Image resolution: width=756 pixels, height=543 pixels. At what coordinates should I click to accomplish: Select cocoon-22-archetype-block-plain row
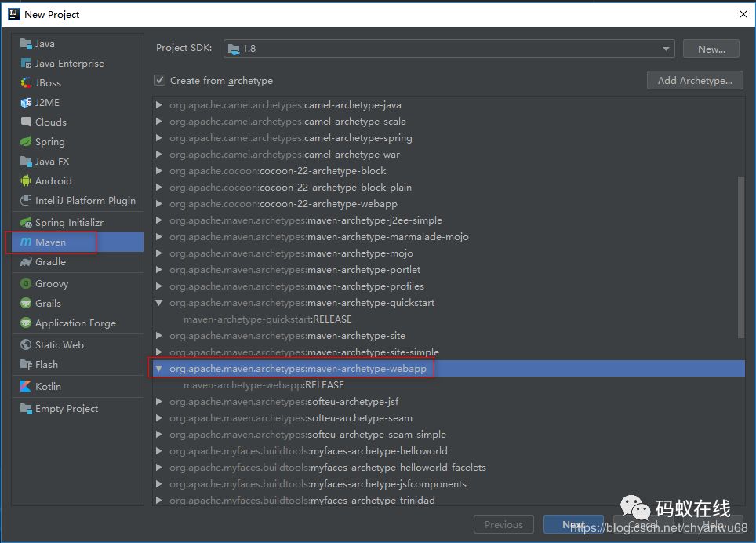tap(449, 187)
